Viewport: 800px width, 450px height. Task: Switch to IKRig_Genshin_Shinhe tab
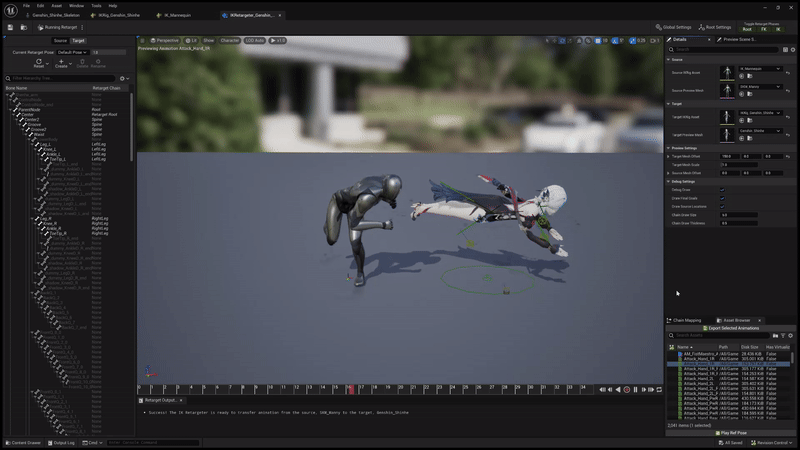click(x=116, y=15)
